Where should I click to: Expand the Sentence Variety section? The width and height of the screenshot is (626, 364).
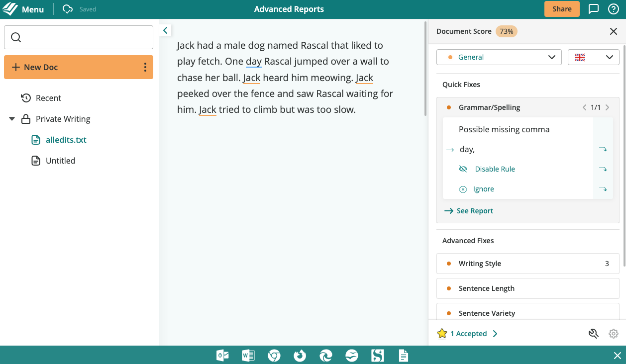(528, 312)
